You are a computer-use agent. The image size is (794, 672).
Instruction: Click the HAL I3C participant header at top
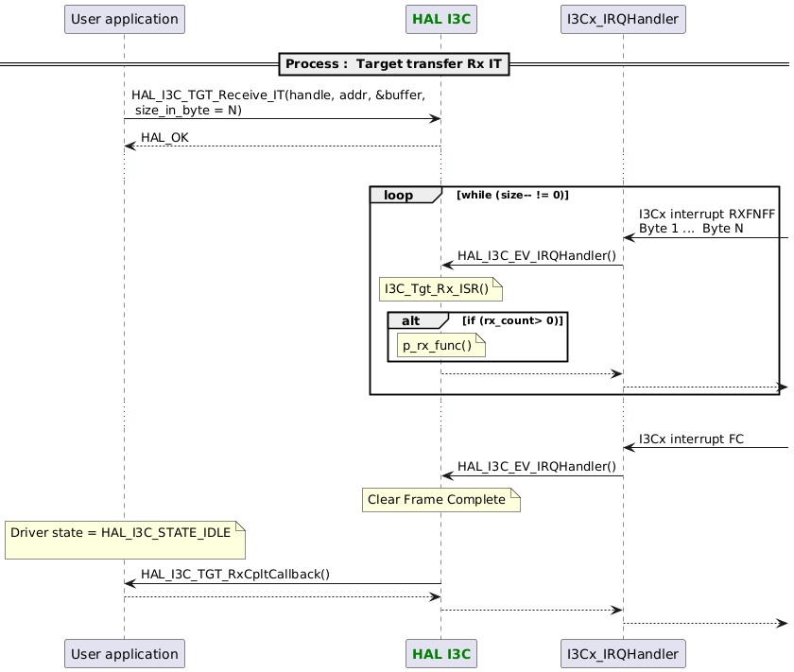(440, 19)
